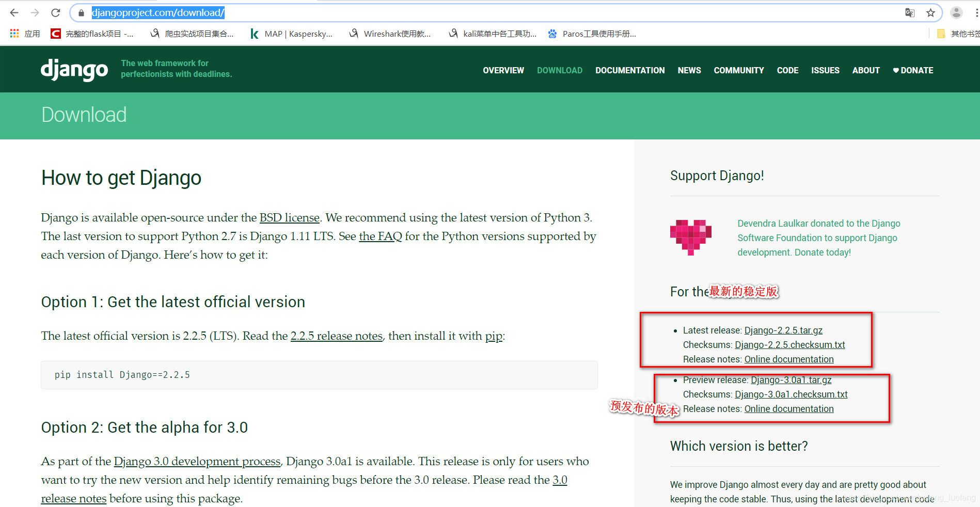Open the ABOUT nav item
This screenshot has width=980, height=507.
(866, 70)
